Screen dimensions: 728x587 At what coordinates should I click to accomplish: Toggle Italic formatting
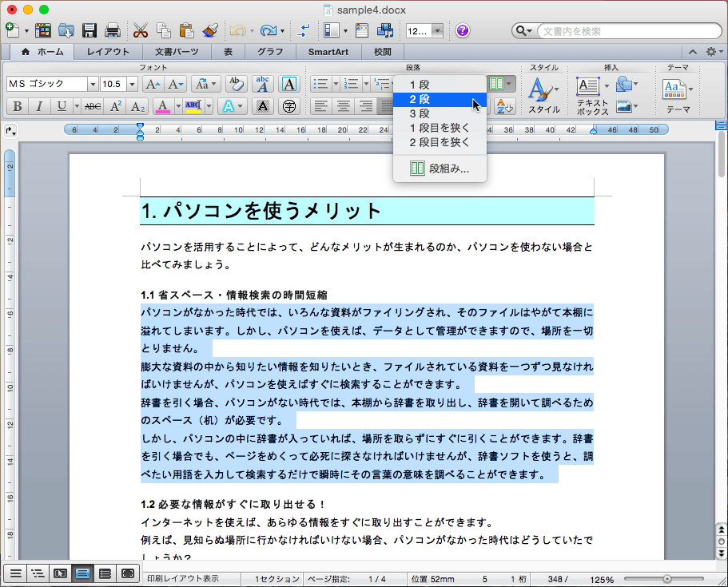39,107
